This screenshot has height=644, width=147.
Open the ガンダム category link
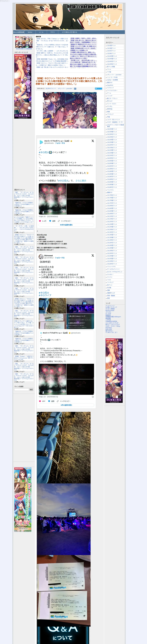(x=110, y=106)
